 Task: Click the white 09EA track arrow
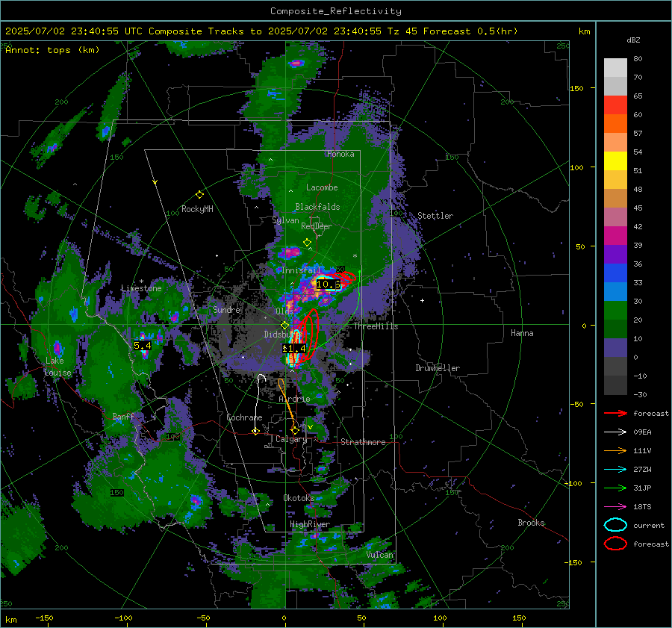(615, 432)
